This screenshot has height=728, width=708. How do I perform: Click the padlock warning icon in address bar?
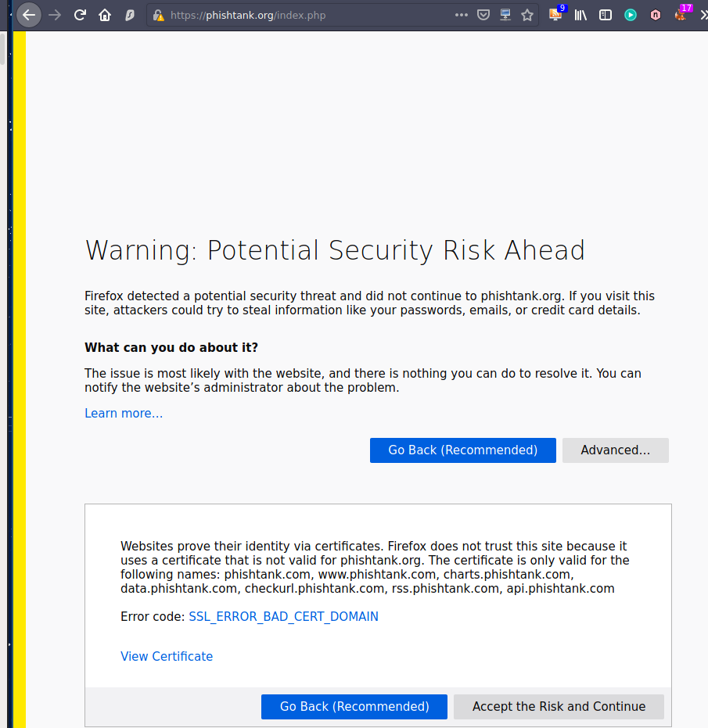(159, 16)
